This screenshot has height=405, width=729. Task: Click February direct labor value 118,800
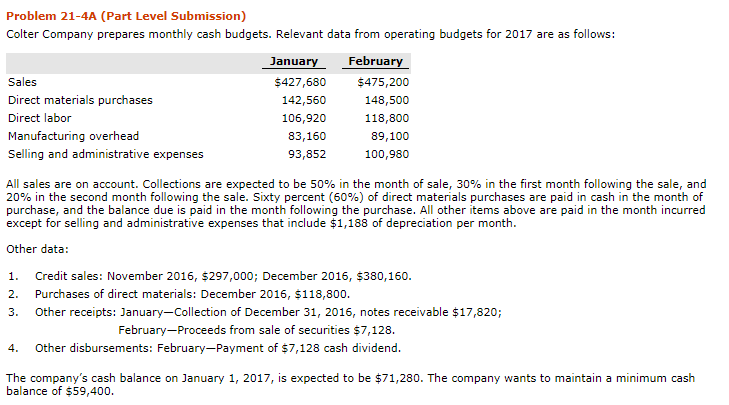[x=387, y=119]
